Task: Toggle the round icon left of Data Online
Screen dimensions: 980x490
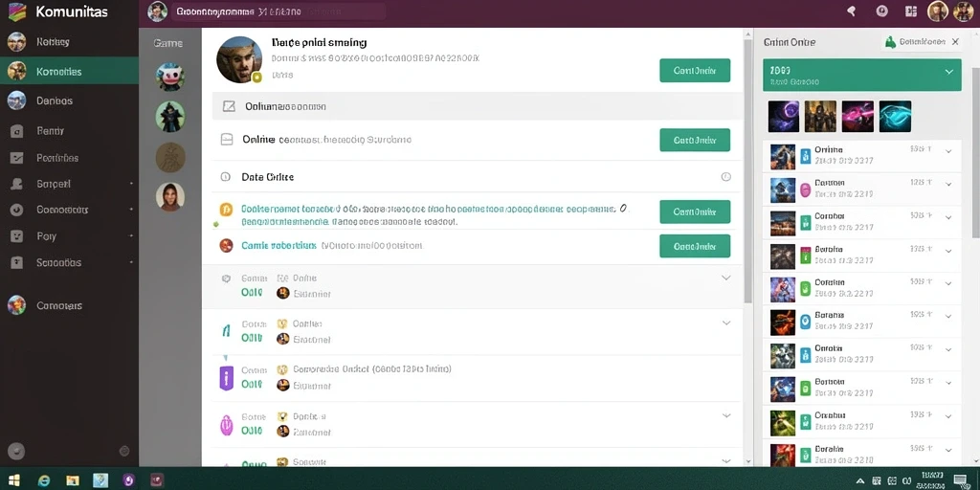Action: pyautogui.click(x=226, y=177)
